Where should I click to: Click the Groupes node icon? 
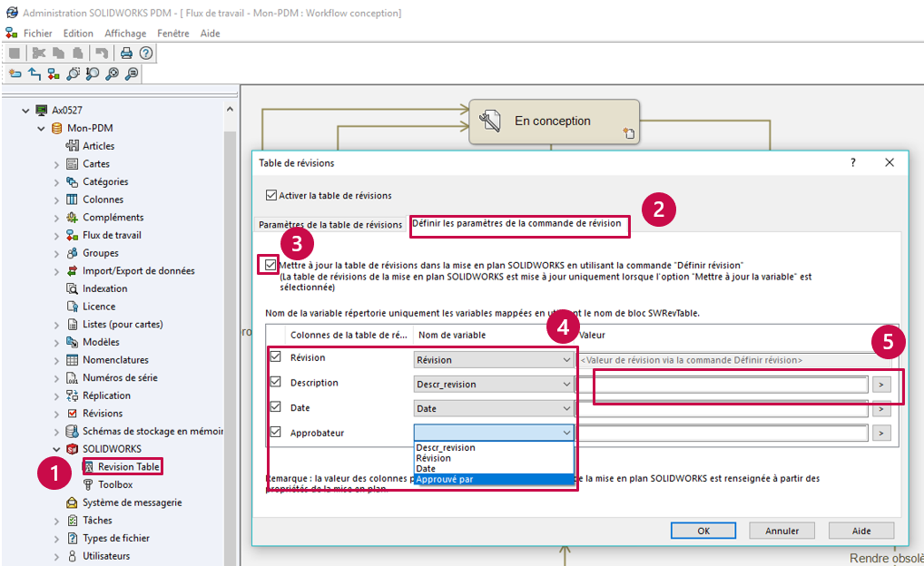[x=72, y=253]
